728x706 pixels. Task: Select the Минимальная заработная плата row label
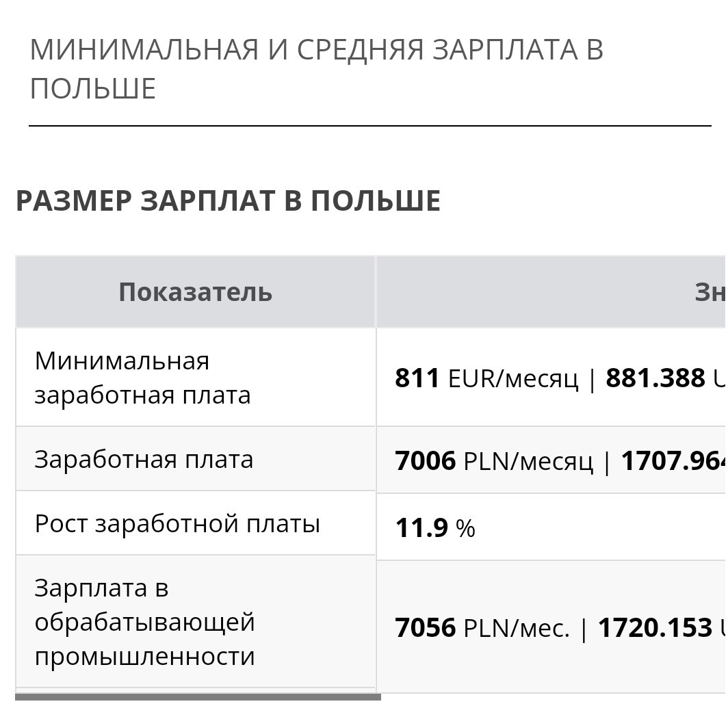tap(142, 378)
